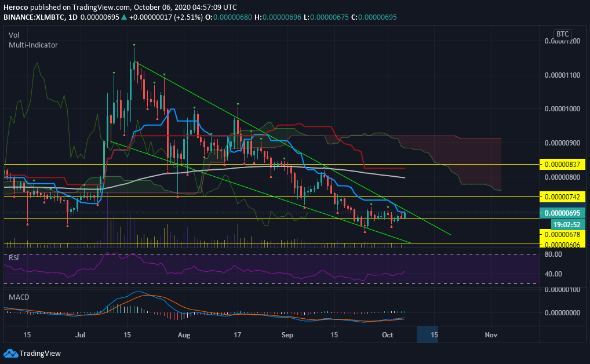
Task: Click the Jul label on the time axis
Action: click(x=81, y=334)
